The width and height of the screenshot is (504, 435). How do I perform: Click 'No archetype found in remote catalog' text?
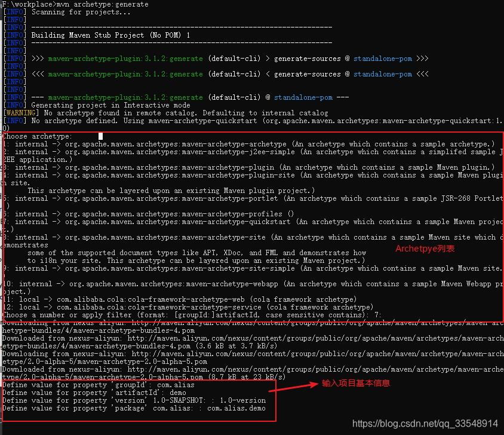(x=120, y=113)
